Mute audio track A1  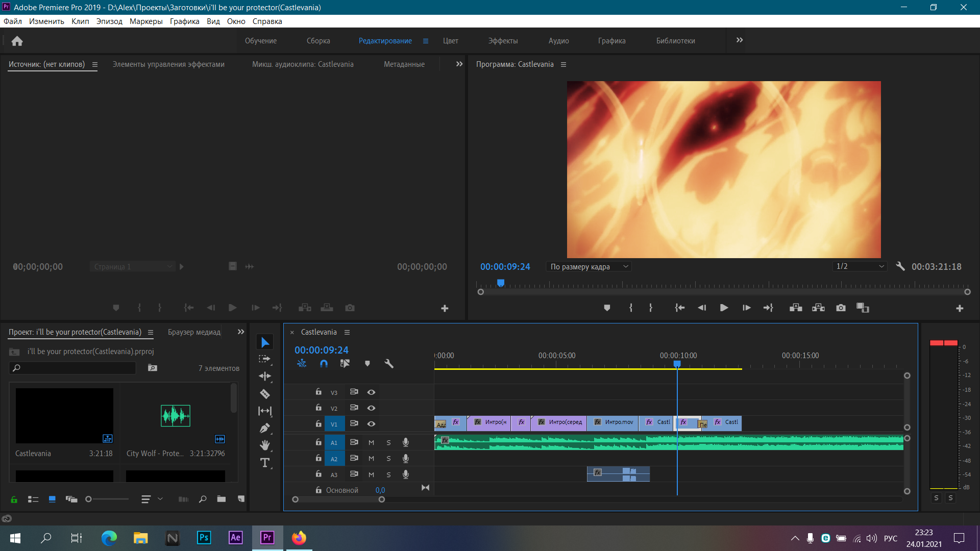372,443
